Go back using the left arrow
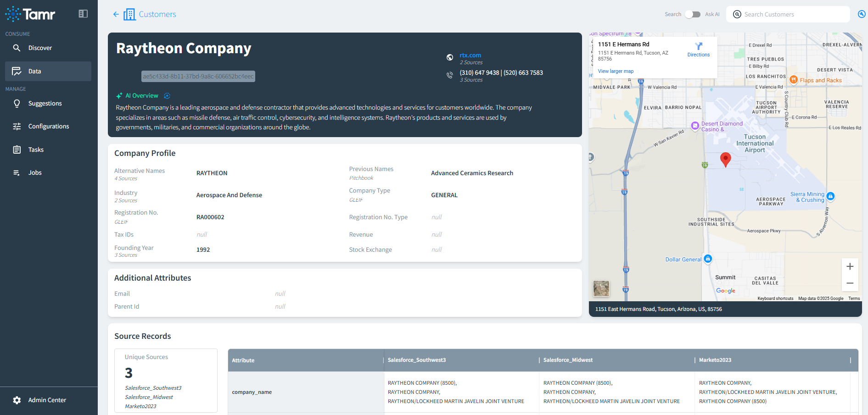 [116, 14]
